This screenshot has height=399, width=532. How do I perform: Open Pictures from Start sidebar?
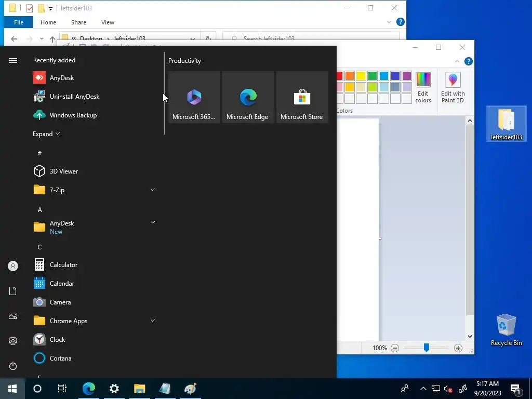[13, 316]
